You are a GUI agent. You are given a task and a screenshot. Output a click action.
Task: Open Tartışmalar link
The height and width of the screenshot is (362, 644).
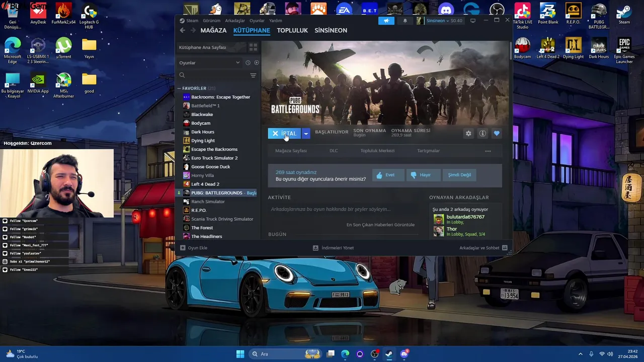pos(428,151)
